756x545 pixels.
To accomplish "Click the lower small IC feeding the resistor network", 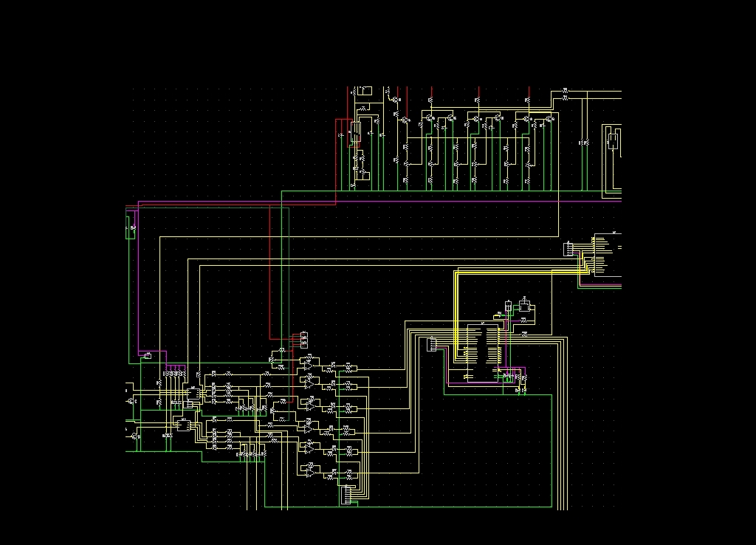I will (184, 425).
